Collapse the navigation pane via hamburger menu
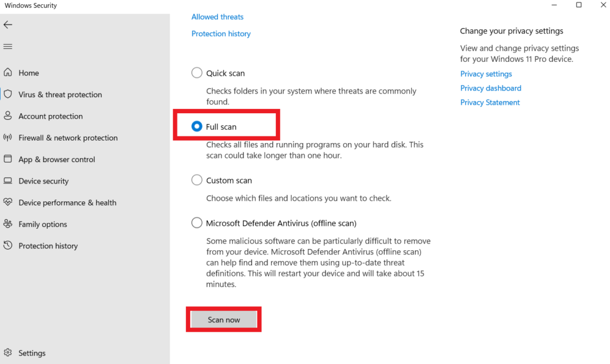 point(8,46)
